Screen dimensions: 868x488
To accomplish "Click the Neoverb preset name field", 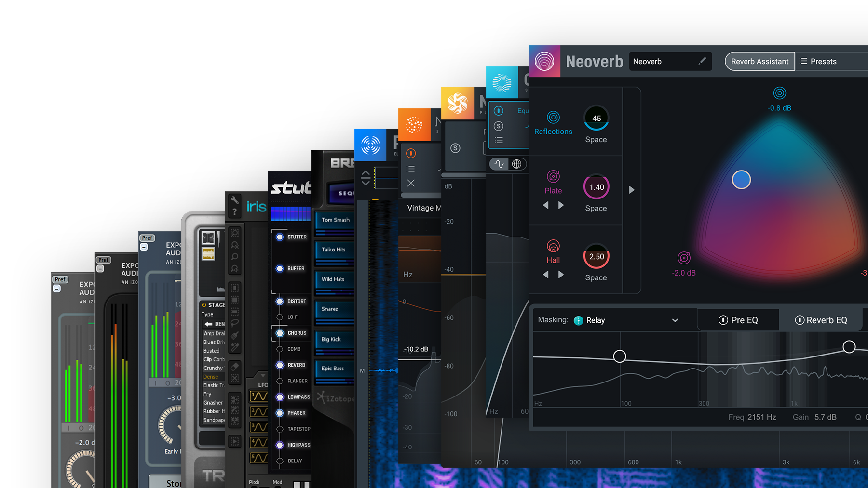I will click(x=661, y=62).
